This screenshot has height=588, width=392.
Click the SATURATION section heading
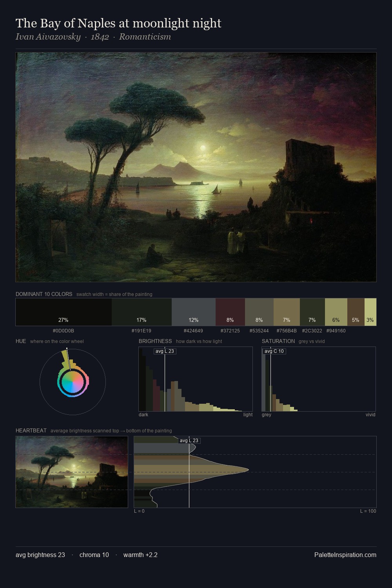click(278, 341)
